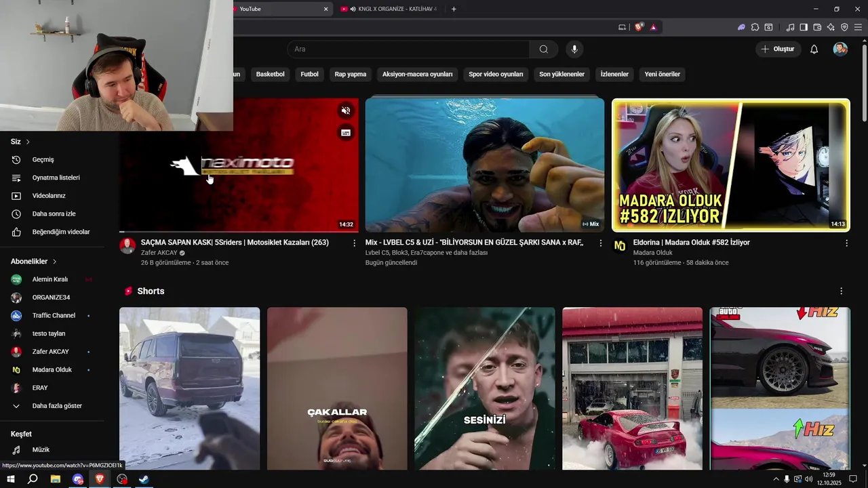Open Windows File Explorer taskbar icon

pyautogui.click(x=56, y=479)
